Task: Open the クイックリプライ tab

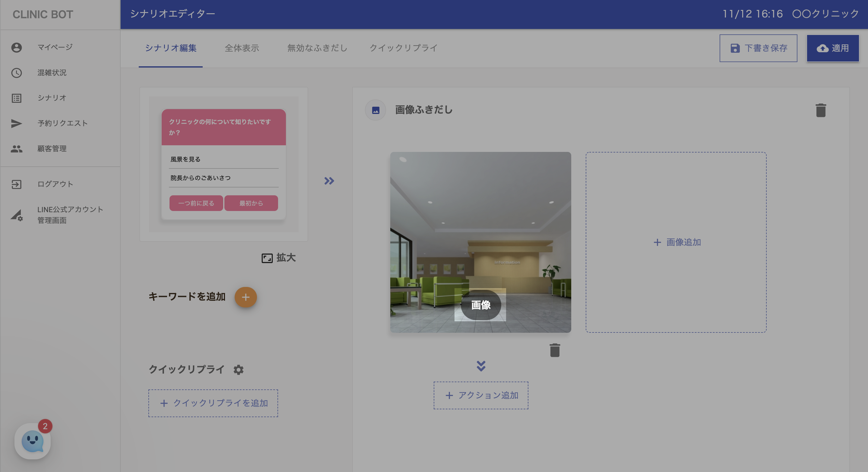Action: (403, 48)
